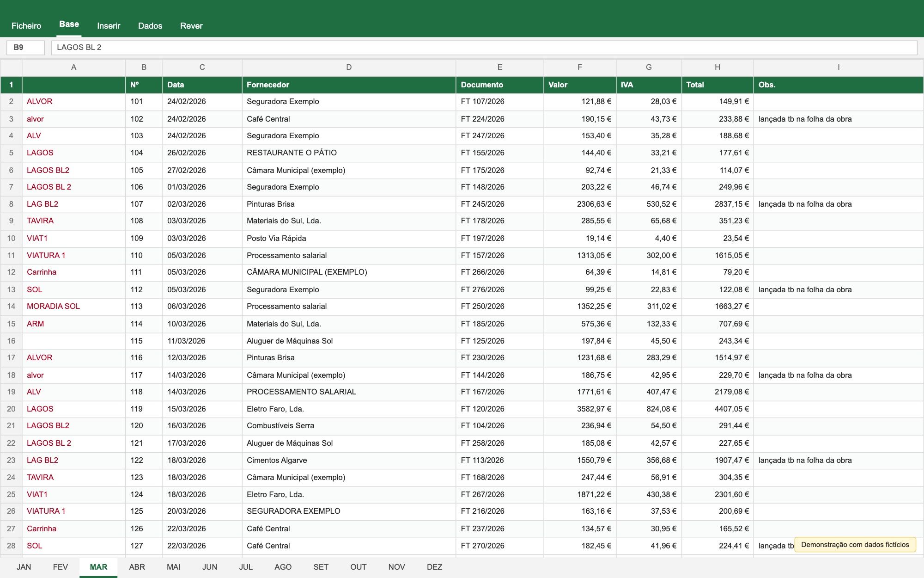Switch to the SET sheet tab
This screenshot has height=578, width=924.
pos(321,567)
